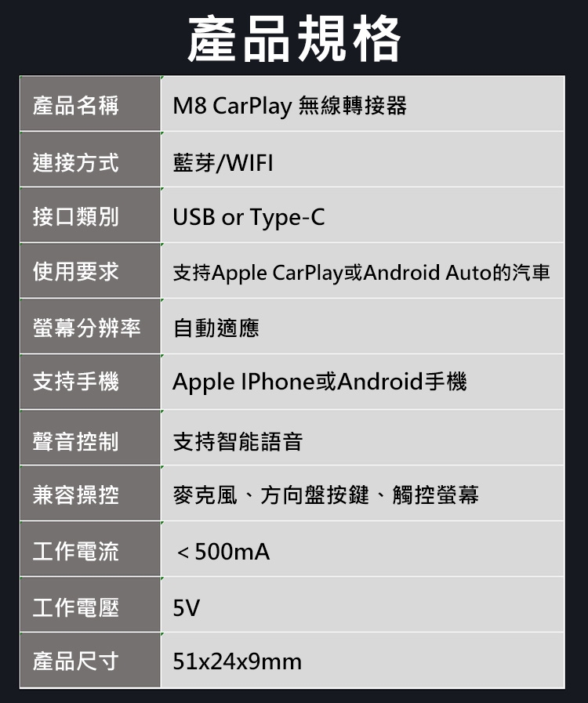588x703 pixels.
Task: Select the 接口類別 label cell
Action: click(x=90, y=215)
